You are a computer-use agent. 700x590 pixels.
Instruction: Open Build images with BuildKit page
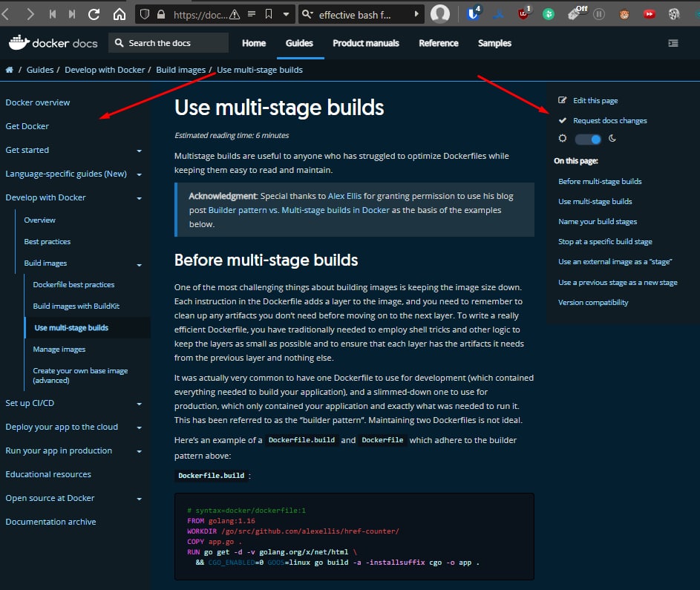pyautogui.click(x=76, y=307)
